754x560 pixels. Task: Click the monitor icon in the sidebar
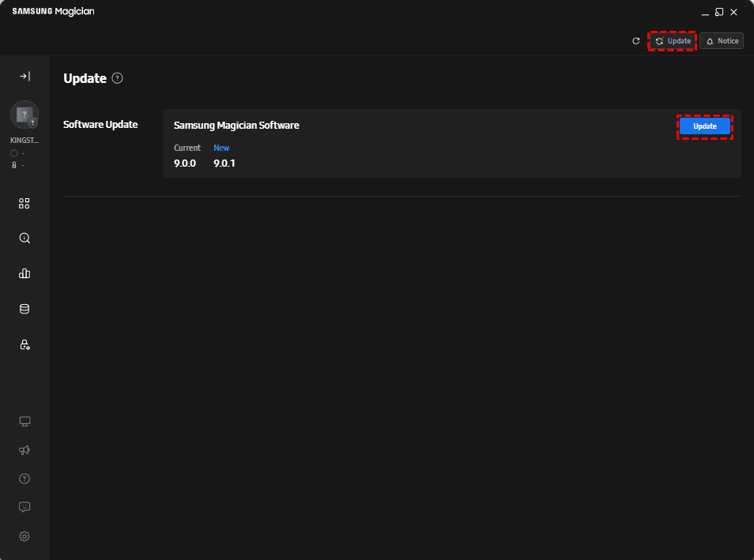click(x=25, y=421)
